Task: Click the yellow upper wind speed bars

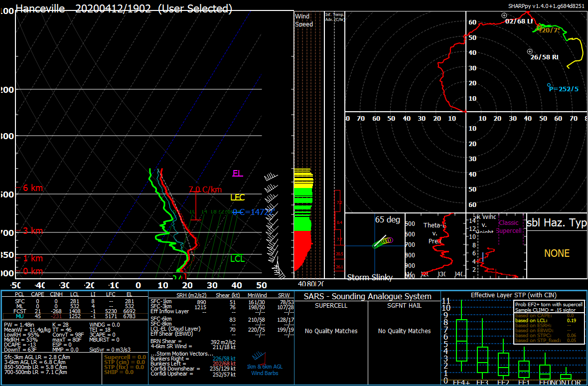Action: click(x=303, y=179)
